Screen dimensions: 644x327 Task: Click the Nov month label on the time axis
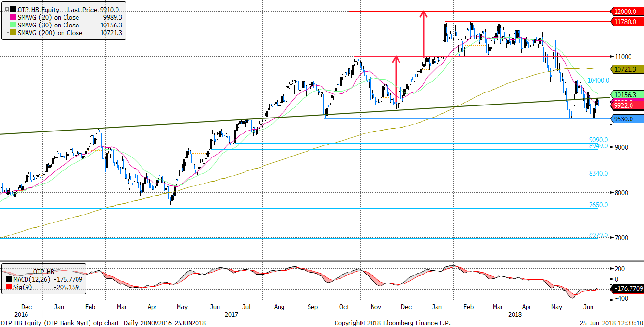[x=375, y=307]
